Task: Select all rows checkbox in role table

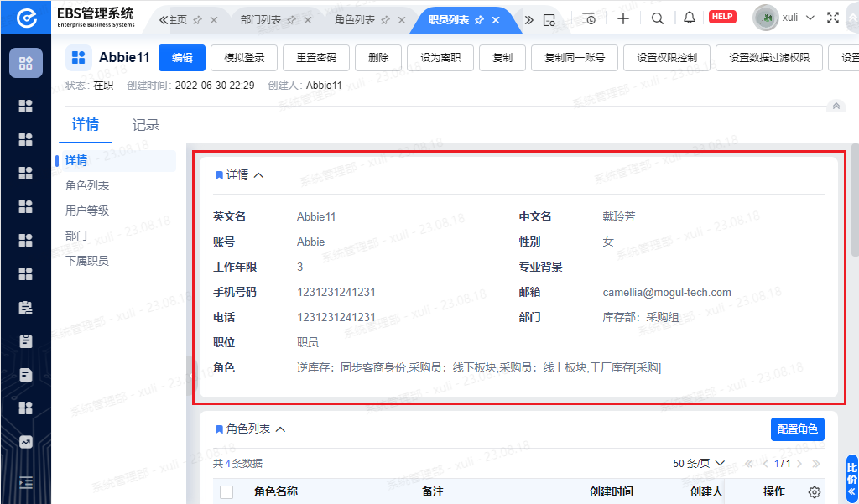Action: point(226,492)
